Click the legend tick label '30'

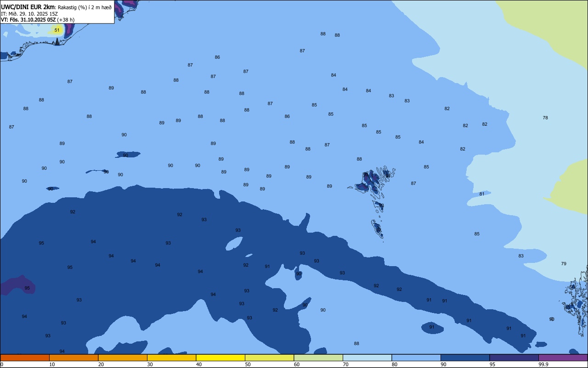150,364
